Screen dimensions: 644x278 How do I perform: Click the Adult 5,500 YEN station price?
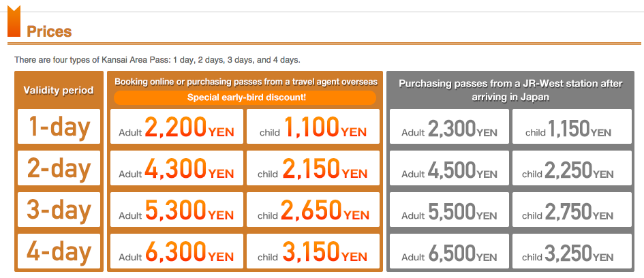click(449, 209)
